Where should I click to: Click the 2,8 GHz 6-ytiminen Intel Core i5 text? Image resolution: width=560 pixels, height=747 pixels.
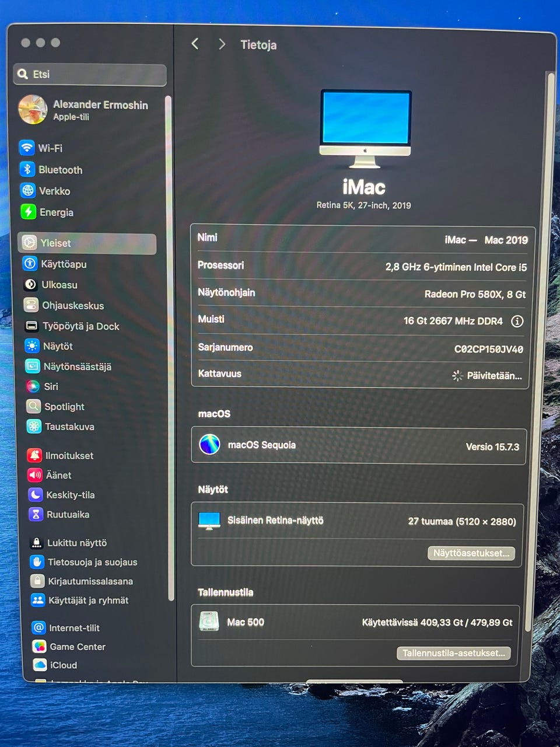(x=456, y=267)
